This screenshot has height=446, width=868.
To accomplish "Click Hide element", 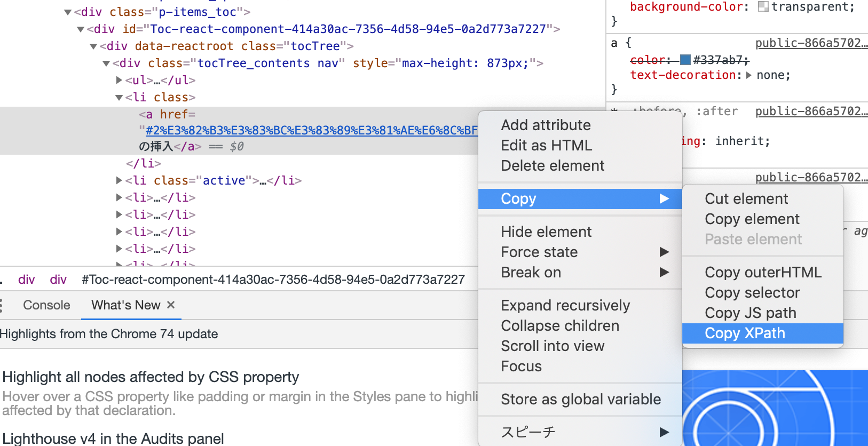I will [x=580, y=232].
